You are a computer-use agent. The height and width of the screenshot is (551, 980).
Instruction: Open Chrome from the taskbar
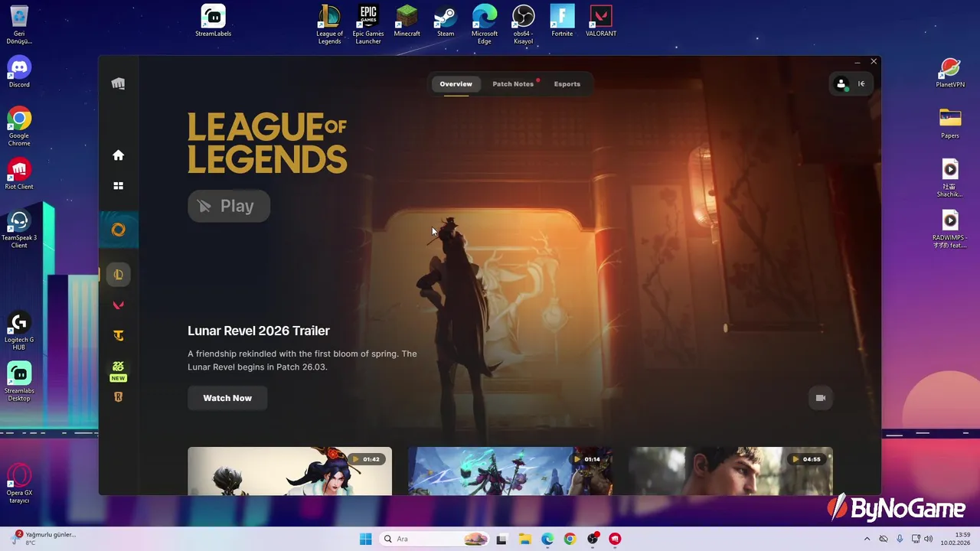pos(570,539)
